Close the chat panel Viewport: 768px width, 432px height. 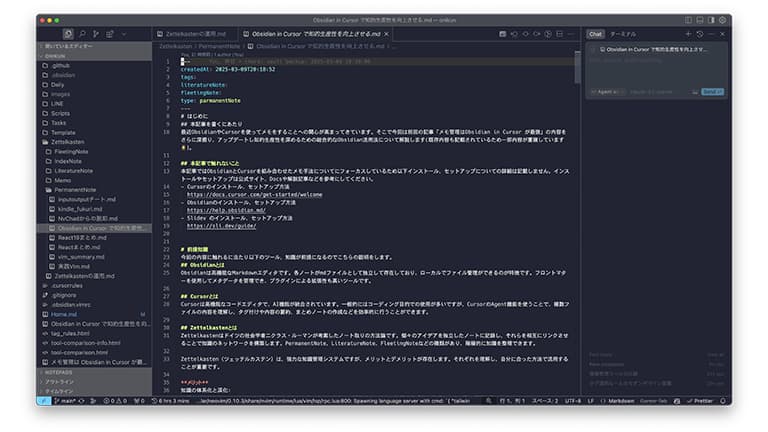coord(722,34)
